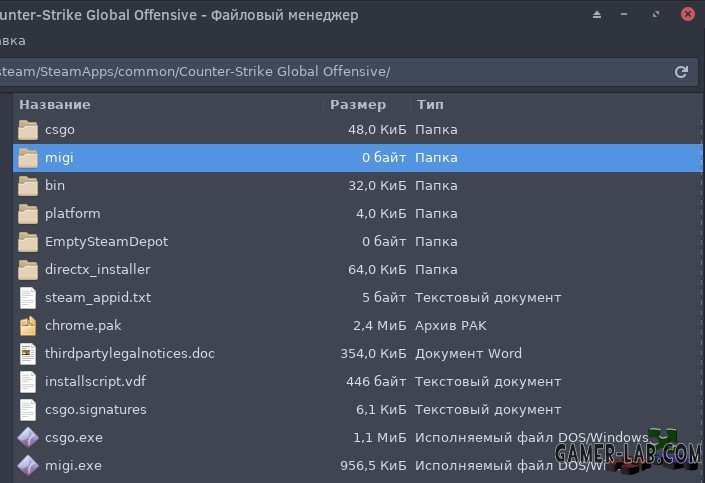Image resolution: width=705 pixels, height=483 pixels.
Task: Click the size value 354,0 КиБ
Action: coord(373,354)
